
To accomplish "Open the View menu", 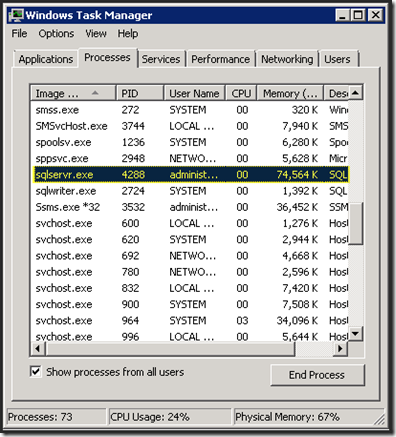I will pyautogui.click(x=96, y=34).
